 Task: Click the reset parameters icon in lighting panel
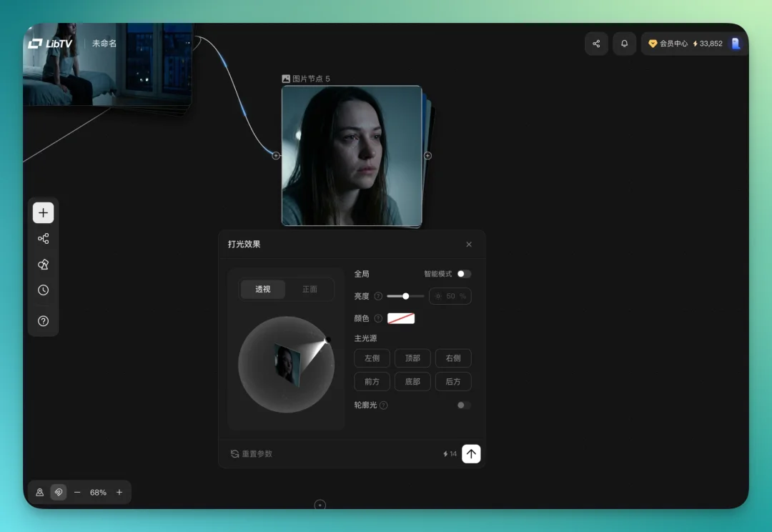coord(234,453)
